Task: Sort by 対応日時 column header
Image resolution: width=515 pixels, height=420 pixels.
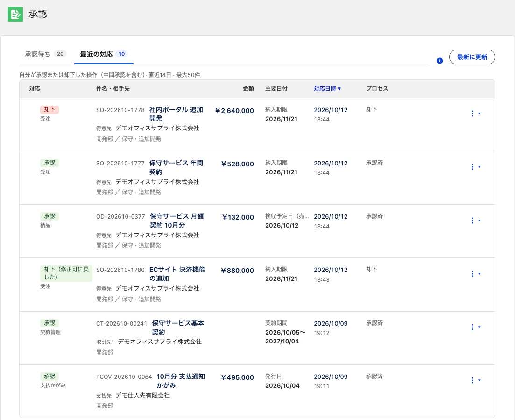Action: [327, 88]
